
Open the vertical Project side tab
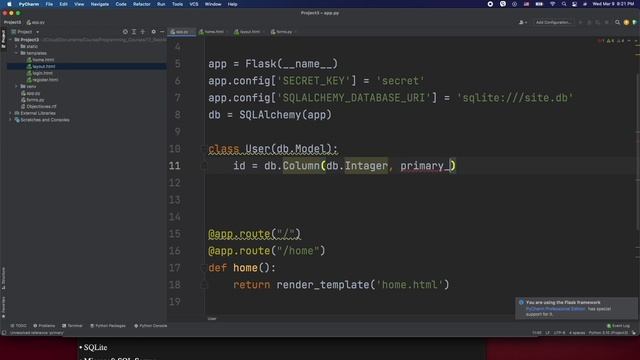[x=3, y=39]
